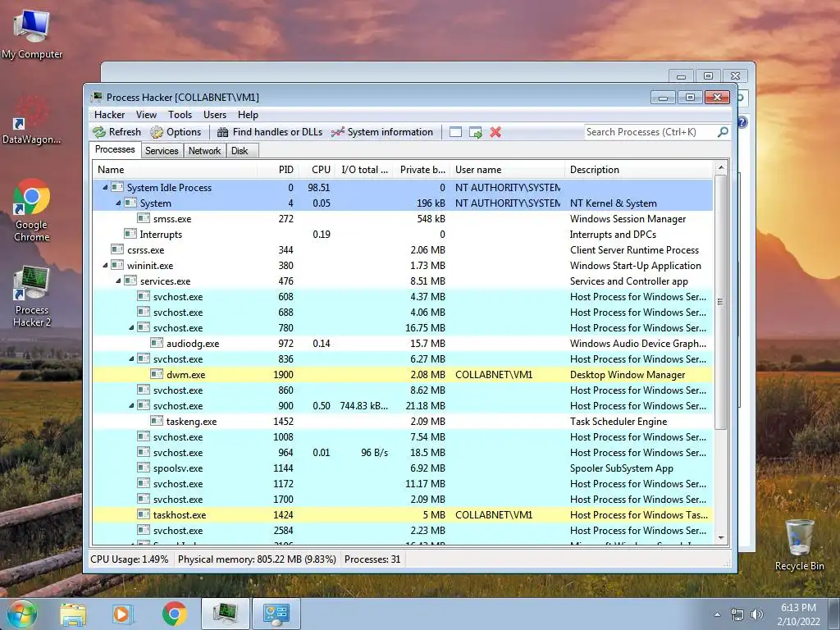This screenshot has width=840, height=630.
Task: Collapse svchost.exe PID 780 node
Action: [131, 328]
